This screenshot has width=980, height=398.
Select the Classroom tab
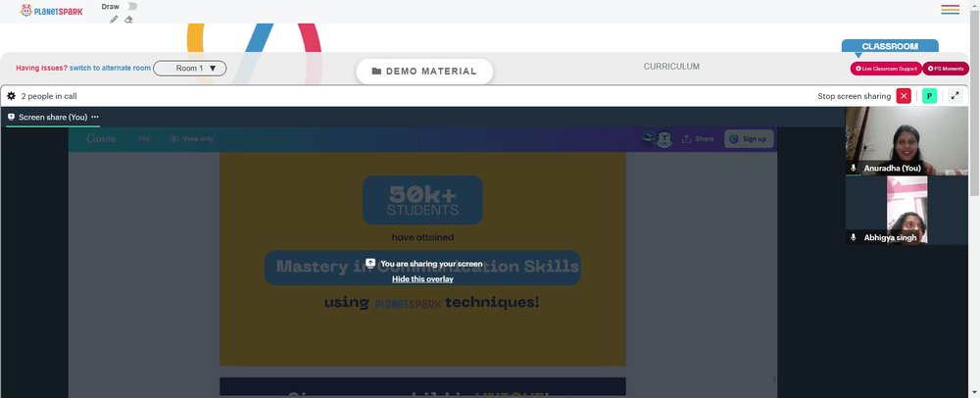coord(890,46)
